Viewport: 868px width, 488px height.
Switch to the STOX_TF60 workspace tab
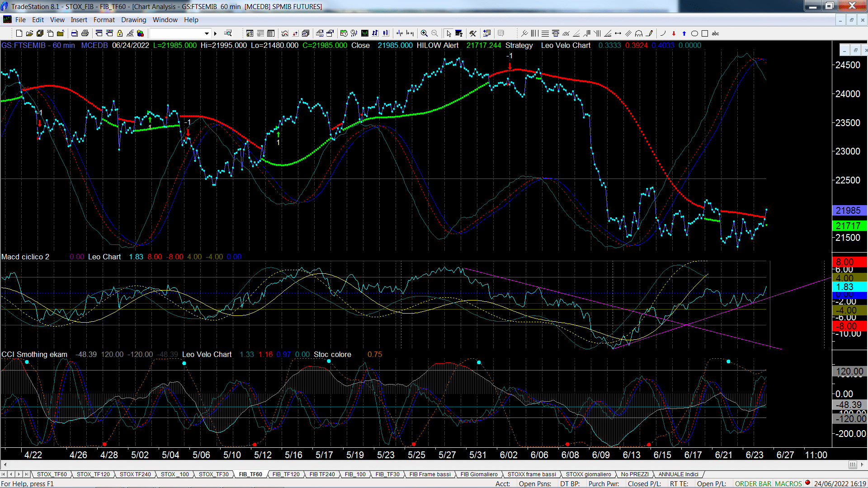52,474
